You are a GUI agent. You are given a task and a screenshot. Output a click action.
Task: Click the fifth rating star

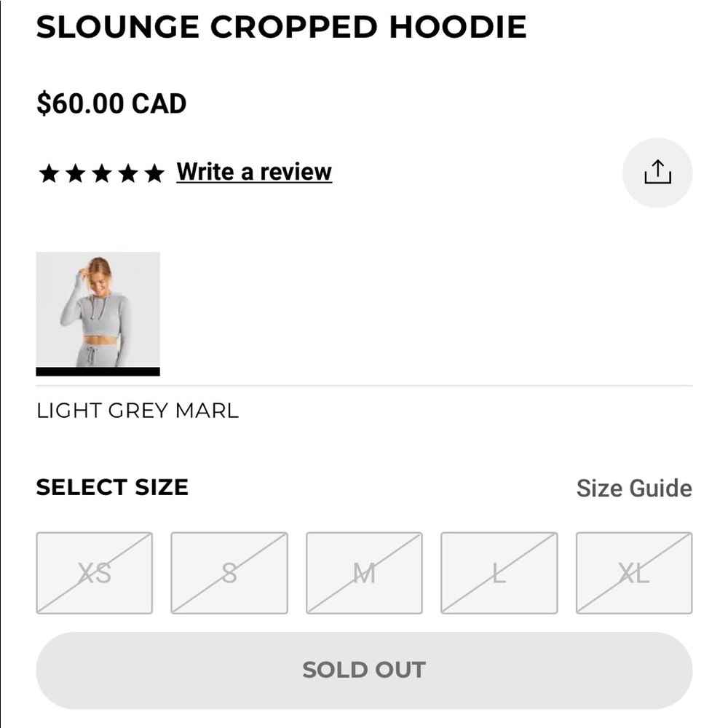[154, 174]
